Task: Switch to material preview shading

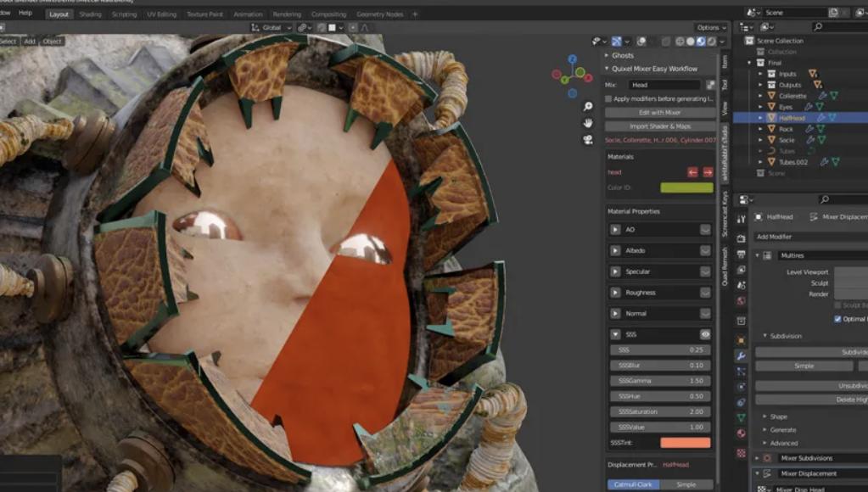Action: tap(701, 41)
